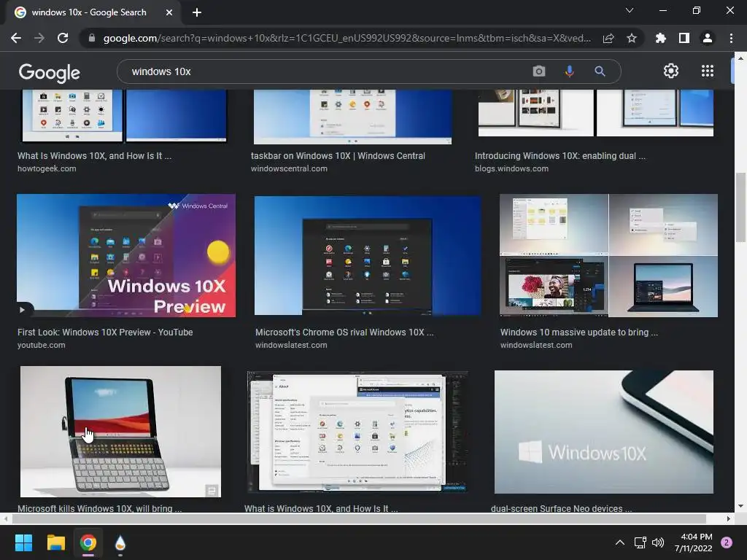Open the clock showing 4:04 PM
The image size is (747, 560).
click(693, 542)
